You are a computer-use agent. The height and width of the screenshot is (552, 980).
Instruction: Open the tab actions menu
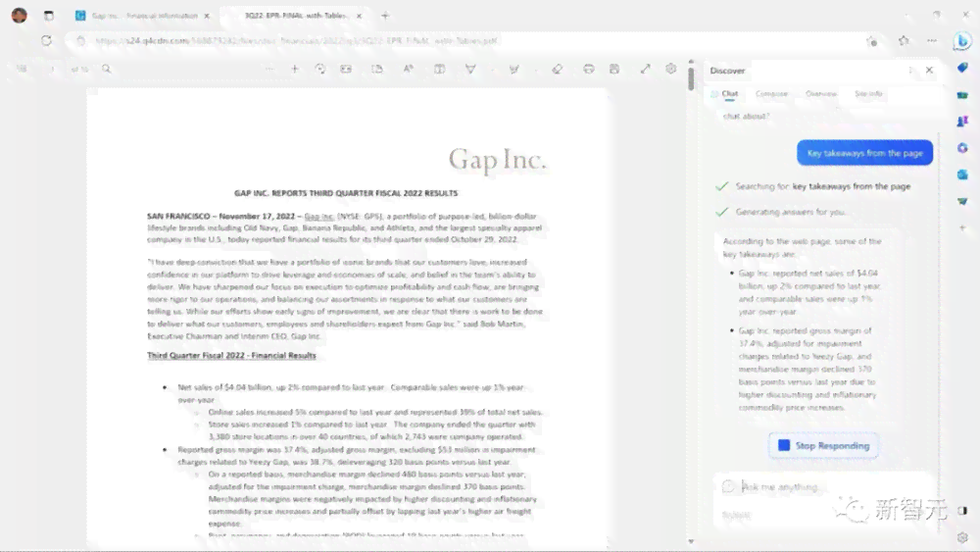[49, 16]
